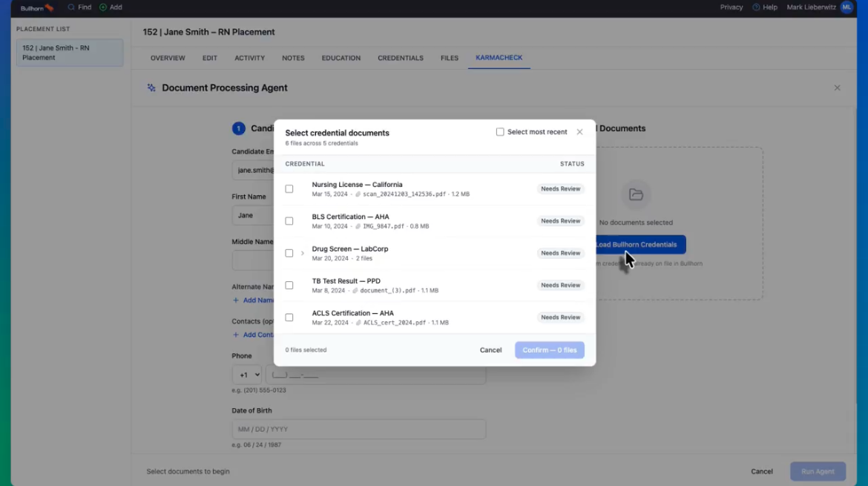Image resolution: width=868 pixels, height=486 pixels.
Task: Check the Nursing License — California checkbox
Action: [x=289, y=188]
